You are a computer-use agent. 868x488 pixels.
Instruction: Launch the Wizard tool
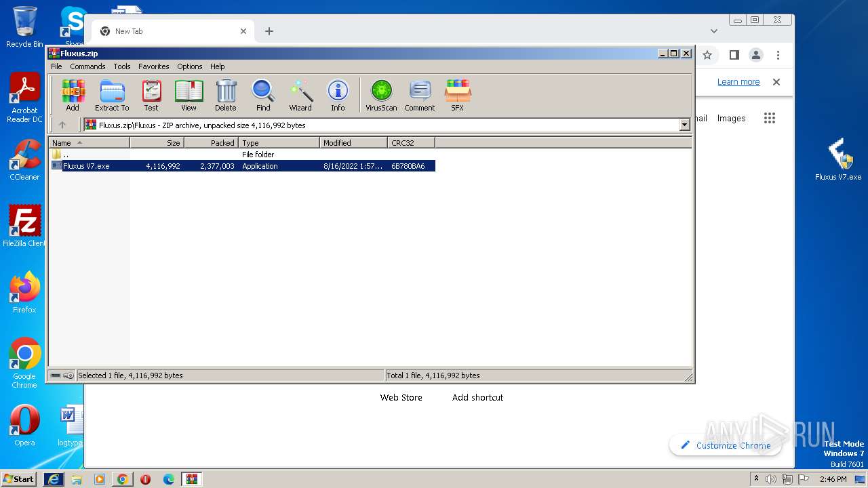click(x=300, y=96)
